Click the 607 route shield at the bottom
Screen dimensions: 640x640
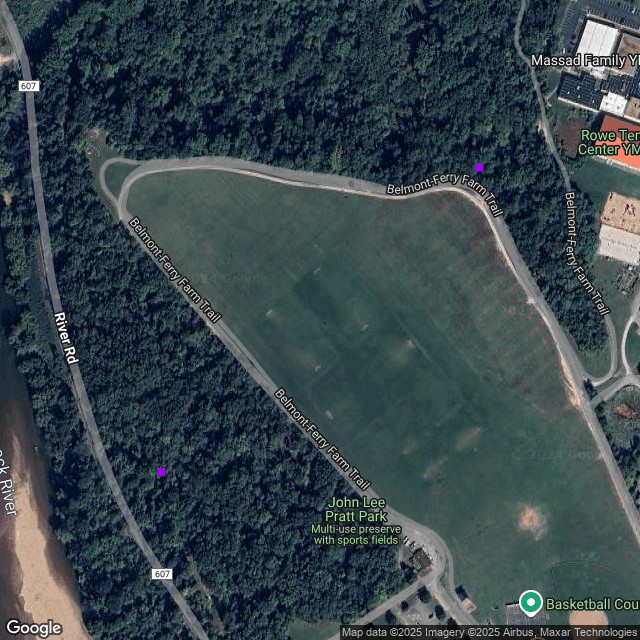tap(162, 574)
